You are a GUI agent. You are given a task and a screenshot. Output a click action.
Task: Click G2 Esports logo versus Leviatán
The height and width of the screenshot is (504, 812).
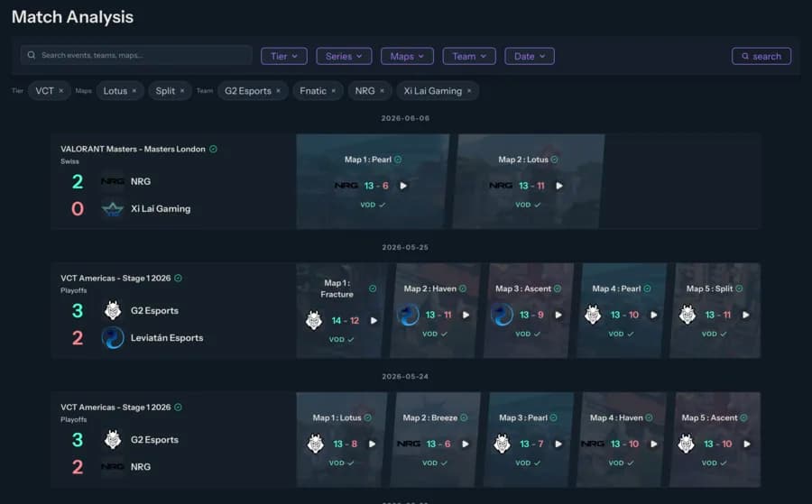point(113,311)
